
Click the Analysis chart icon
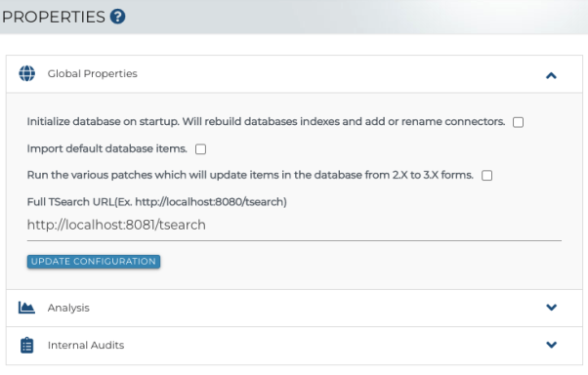point(26,308)
